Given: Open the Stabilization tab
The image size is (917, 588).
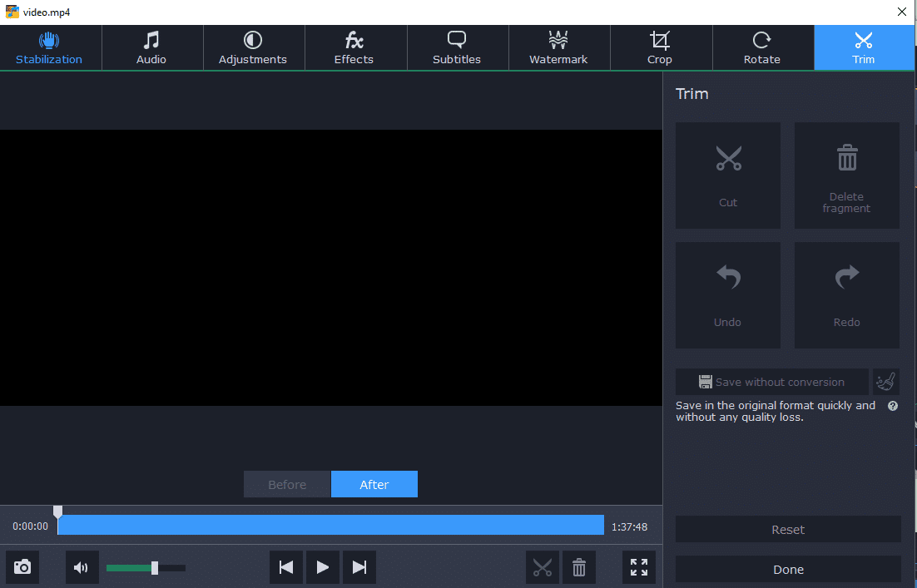Looking at the screenshot, I should pos(50,47).
